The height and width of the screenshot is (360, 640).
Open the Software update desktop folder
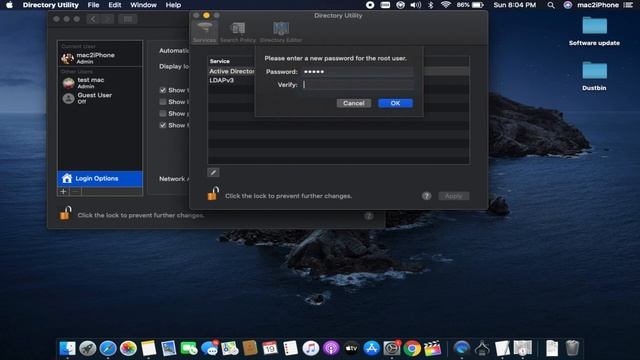pyautogui.click(x=594, y=31)
